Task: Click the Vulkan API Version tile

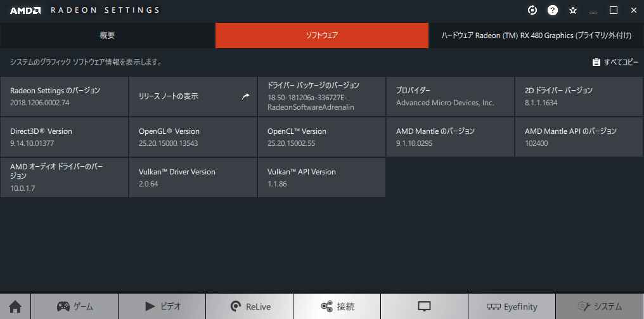Action: [x=321, y=178]
